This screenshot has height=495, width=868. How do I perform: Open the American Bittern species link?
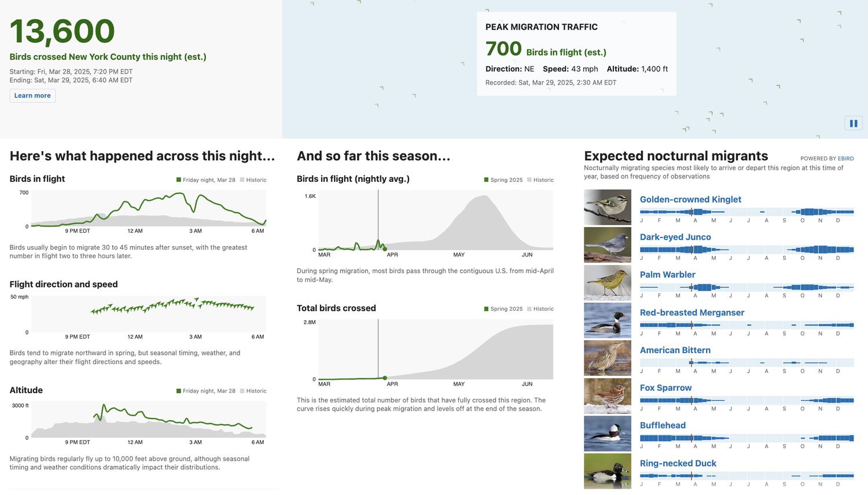[675, 350]
